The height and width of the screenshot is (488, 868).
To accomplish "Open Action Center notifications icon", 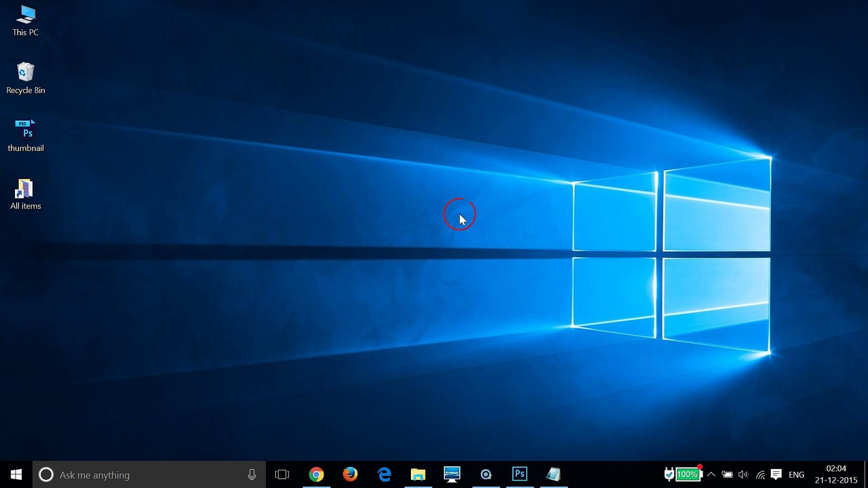I will pyautogui.click(x=776, y=474).
